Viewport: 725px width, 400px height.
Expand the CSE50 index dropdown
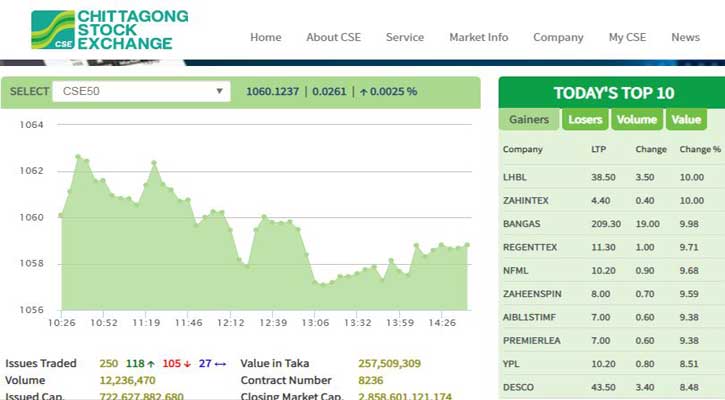click(x=141, y=92)
